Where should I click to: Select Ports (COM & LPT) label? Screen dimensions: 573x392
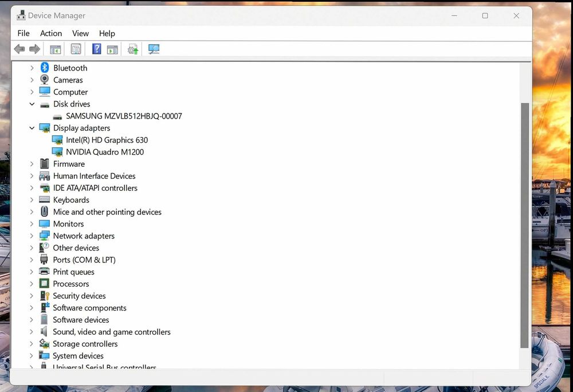[84, 260]
